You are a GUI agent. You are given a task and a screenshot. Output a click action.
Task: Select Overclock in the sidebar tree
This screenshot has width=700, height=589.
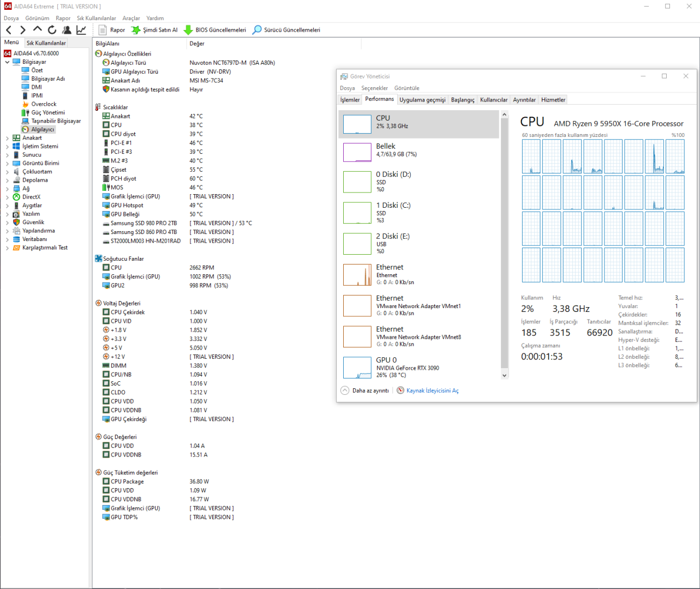(x=44, y=104)
